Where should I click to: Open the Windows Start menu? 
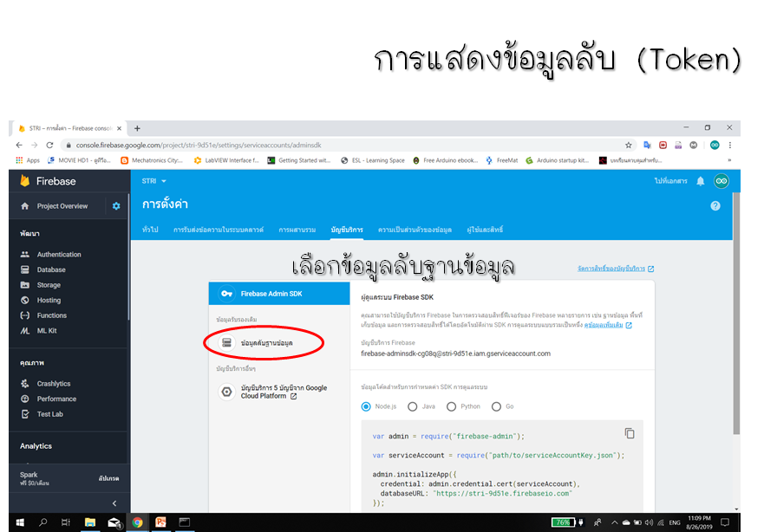(20, 522)
